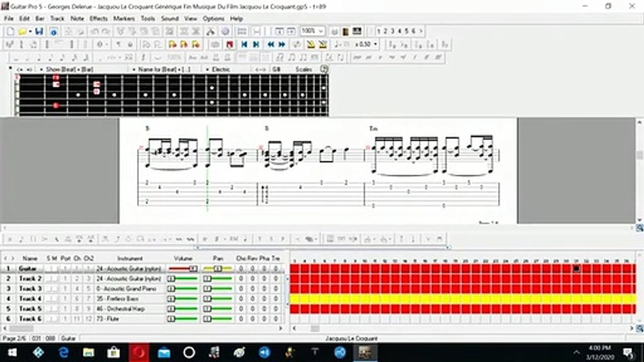
Task: Open the Options menu
Action: (213, 19)
